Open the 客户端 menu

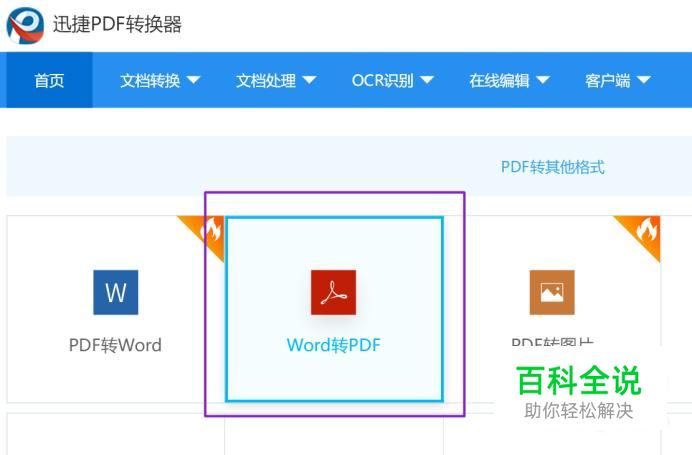(x=618, y=80)
